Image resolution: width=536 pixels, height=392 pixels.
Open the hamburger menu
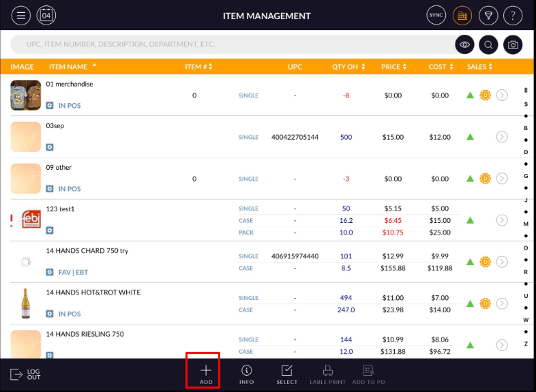point(21,15)
